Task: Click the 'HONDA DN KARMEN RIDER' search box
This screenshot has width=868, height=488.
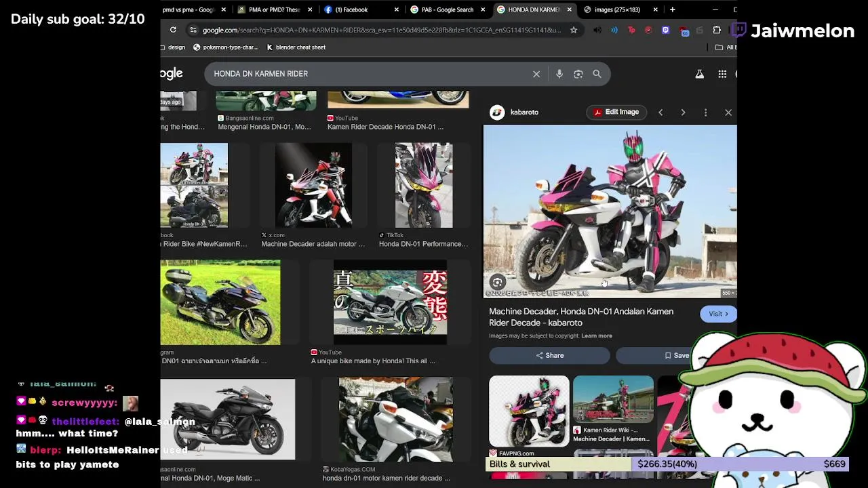Action: (x=370, y=74)
